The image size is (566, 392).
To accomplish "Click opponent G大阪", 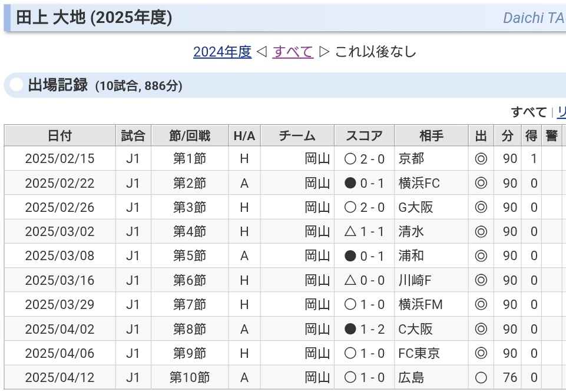I will click(x=415, y=207).
